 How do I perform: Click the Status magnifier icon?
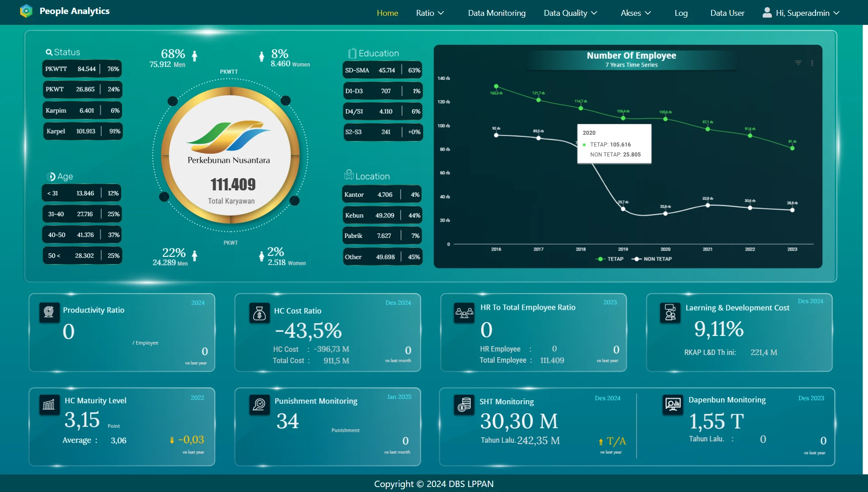(x=50, y=52)
